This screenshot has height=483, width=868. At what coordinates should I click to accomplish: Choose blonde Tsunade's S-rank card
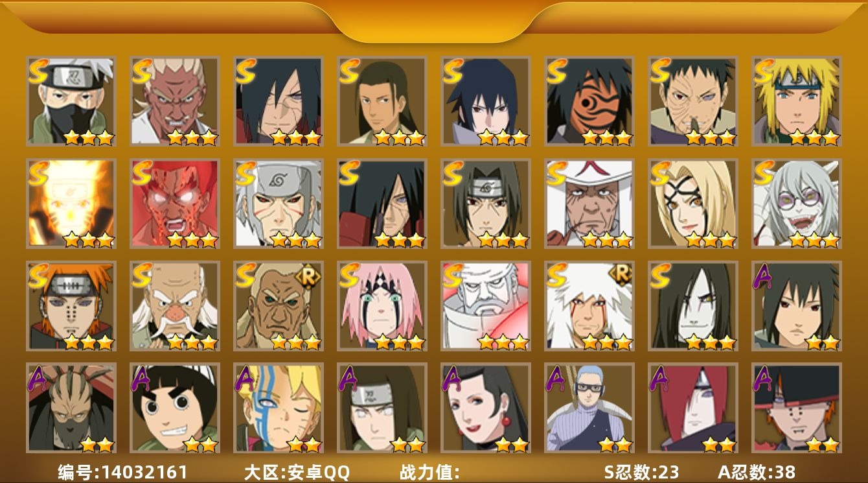(693, 204)
